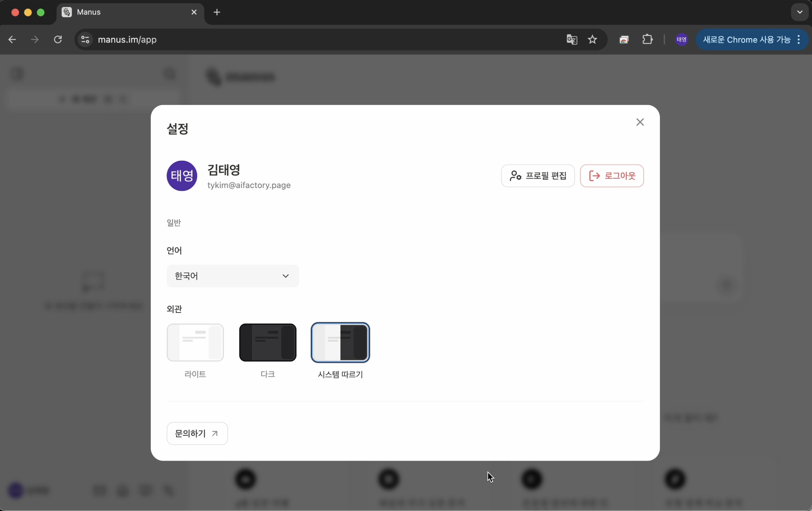
Task: Click the toolbar extension icon beside puzzle
Action: coord(624,40)
